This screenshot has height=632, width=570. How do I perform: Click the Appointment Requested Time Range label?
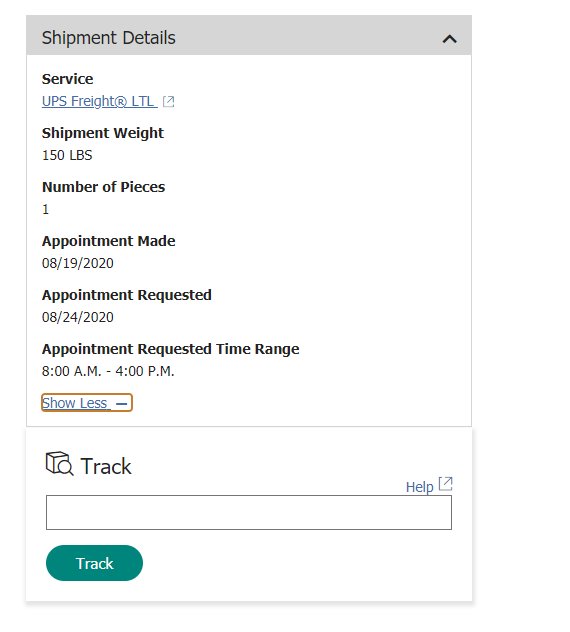pyautogui.click(x=171, y=349)
